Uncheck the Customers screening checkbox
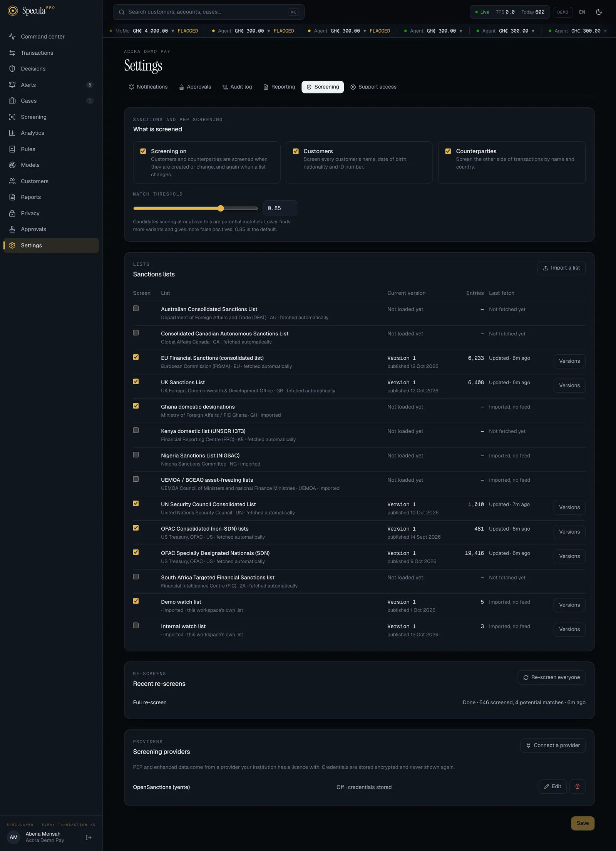 pos(296,151)
